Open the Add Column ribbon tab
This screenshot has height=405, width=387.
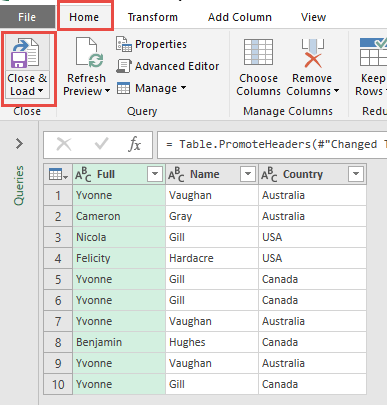coord(240,17)
